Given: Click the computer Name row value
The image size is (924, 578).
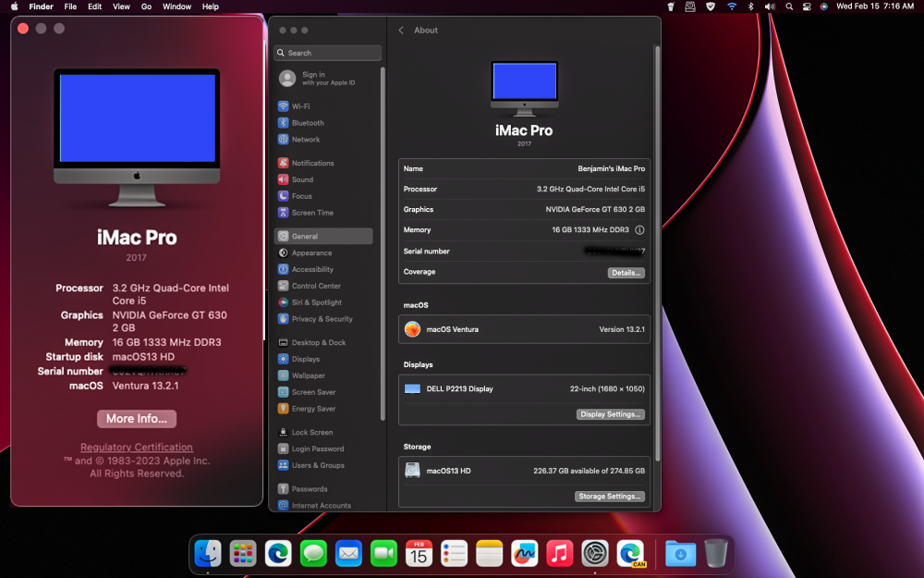Looking at the screenshot, I should click(x=611, y=168).
